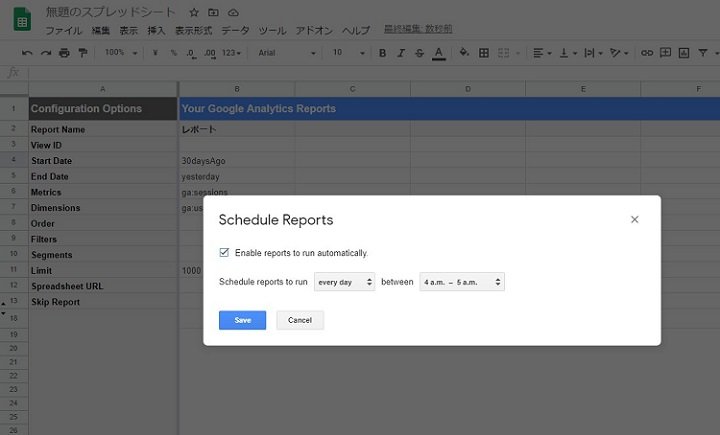The width and height of the screenshot is (720, 435).
Task: Open the データ menu
Action: 235,30
